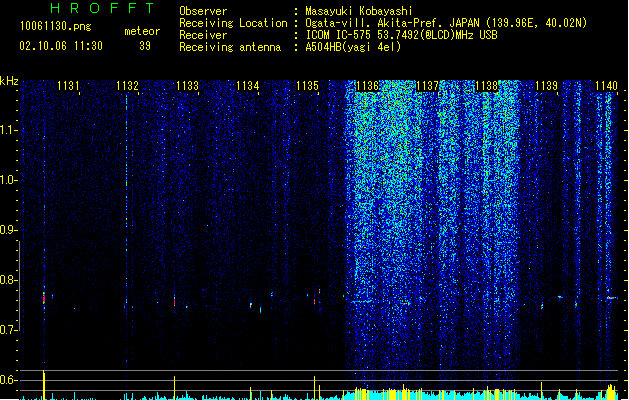Click the HROFFT title text
This screenshot has width=629, height=400.
pyautogui.click(x=102, y=8)
